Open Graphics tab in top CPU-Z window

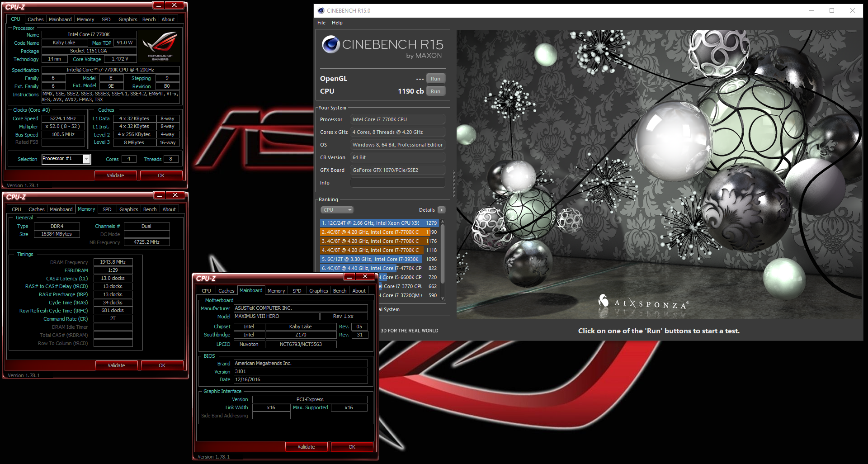[127, 19]
